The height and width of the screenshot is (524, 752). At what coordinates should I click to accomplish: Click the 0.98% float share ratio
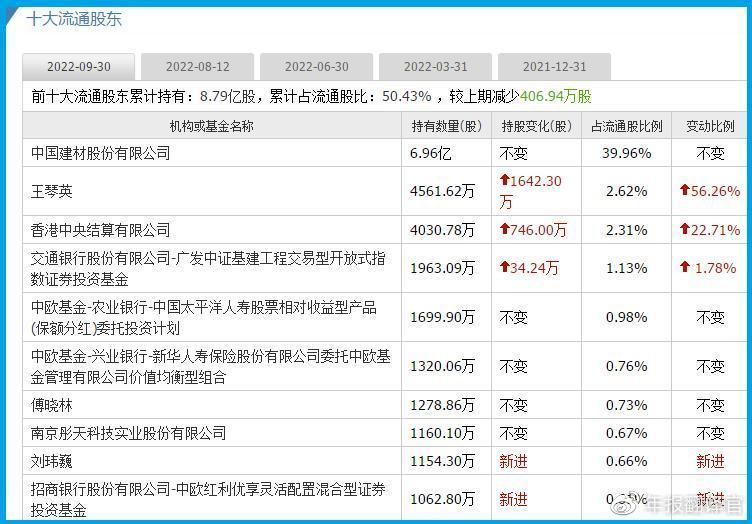pyautogui.click(x=626, y=317)
